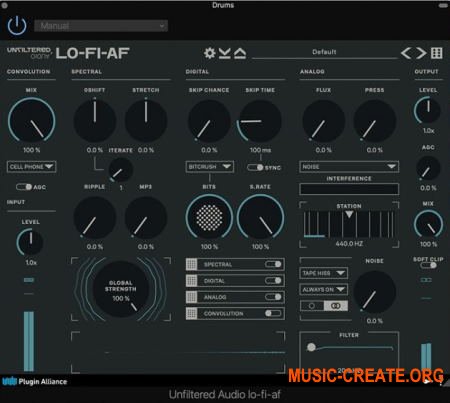Go to previous preset arrow
The height and width of the screenshot is (403, 450).
click(x=406, y=53)
